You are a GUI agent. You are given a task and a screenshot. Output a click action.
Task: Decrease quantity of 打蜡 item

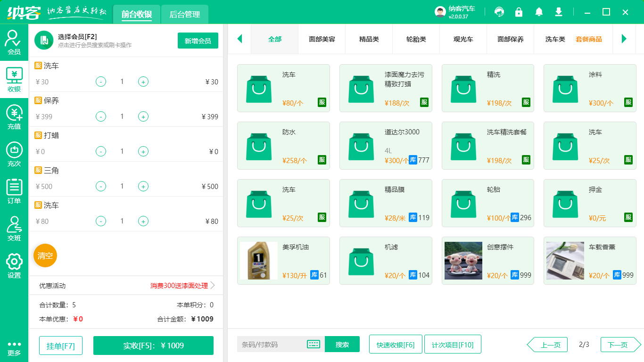point(101,151)
